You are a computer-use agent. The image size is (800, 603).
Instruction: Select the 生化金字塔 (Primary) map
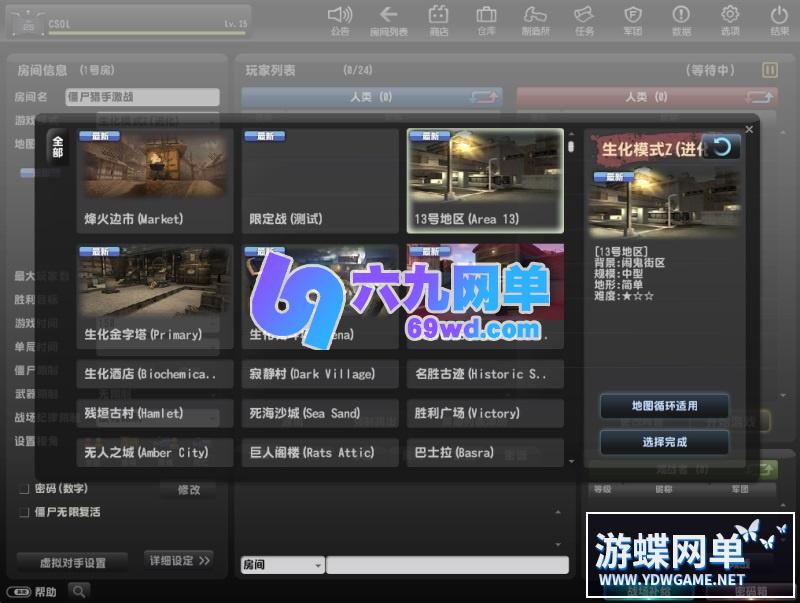[x=155, y=296]
